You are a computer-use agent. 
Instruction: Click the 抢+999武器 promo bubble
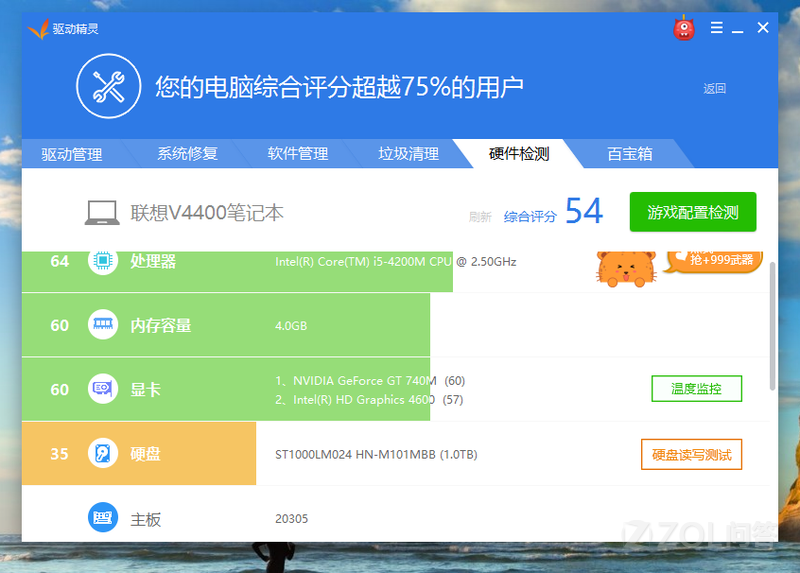(714, 261)
